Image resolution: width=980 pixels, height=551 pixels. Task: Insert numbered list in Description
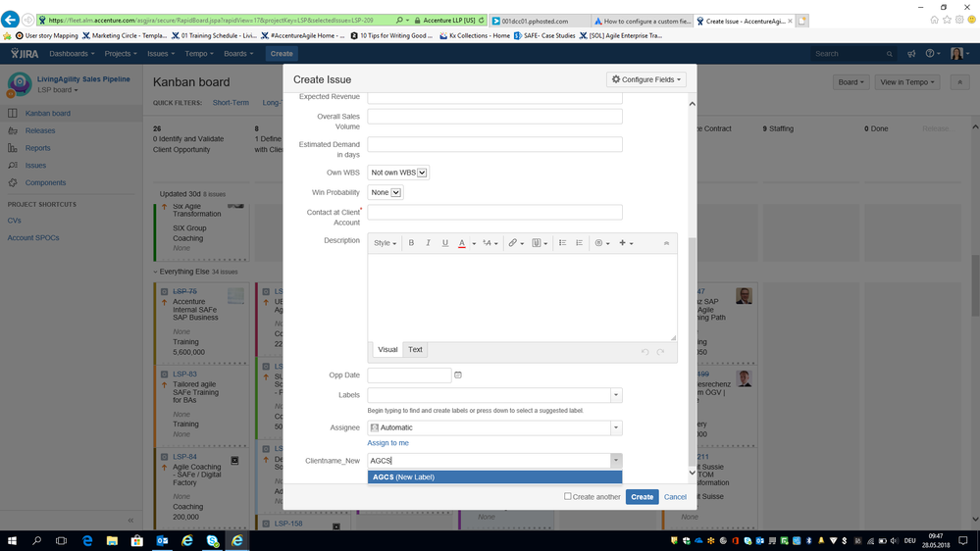coord(580,243)
